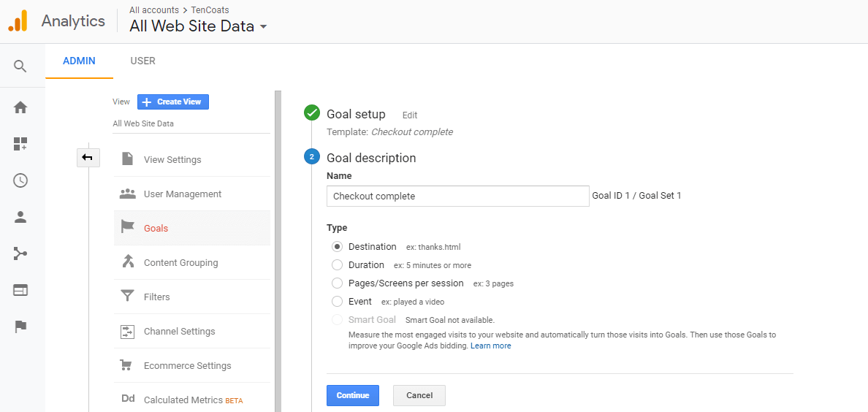Open Behavior reports window icon
This screenshot has width=868, height=412.
[x=20, y=290]
